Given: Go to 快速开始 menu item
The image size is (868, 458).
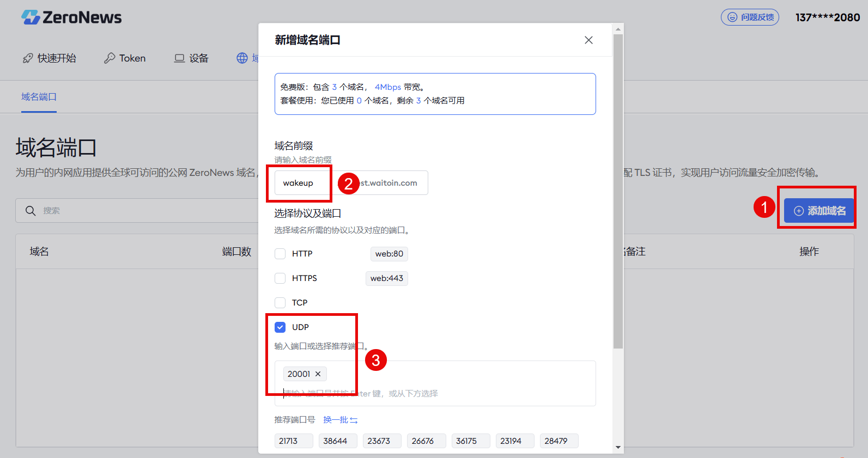Looking at the screenshot, I should [49, 58].
